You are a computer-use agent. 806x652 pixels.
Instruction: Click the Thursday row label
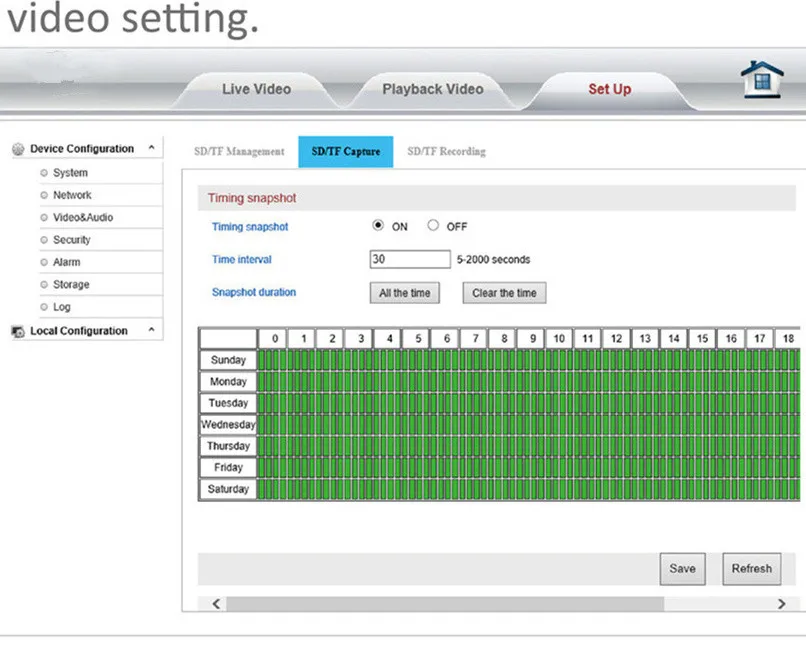pyautogui.click(x=228, y=446)
